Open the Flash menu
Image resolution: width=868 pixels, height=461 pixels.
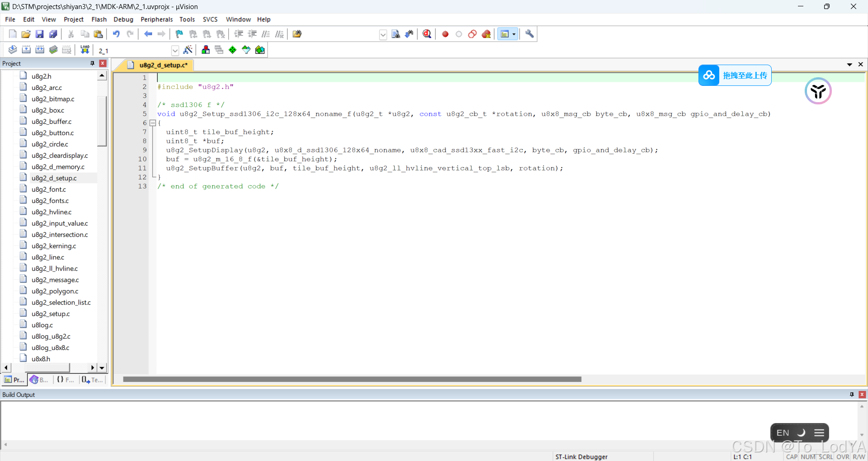pos(99,19)
